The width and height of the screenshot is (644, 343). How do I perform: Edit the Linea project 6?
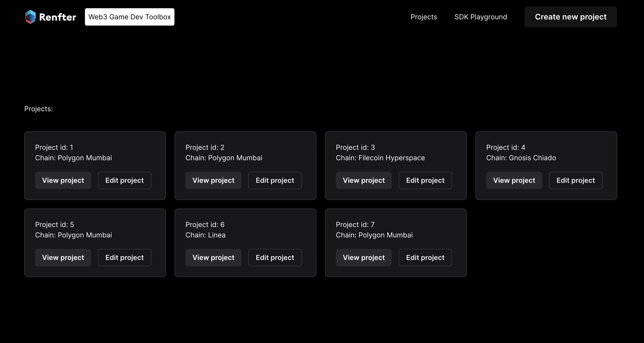pyautogui.click(x=275, y=257)
